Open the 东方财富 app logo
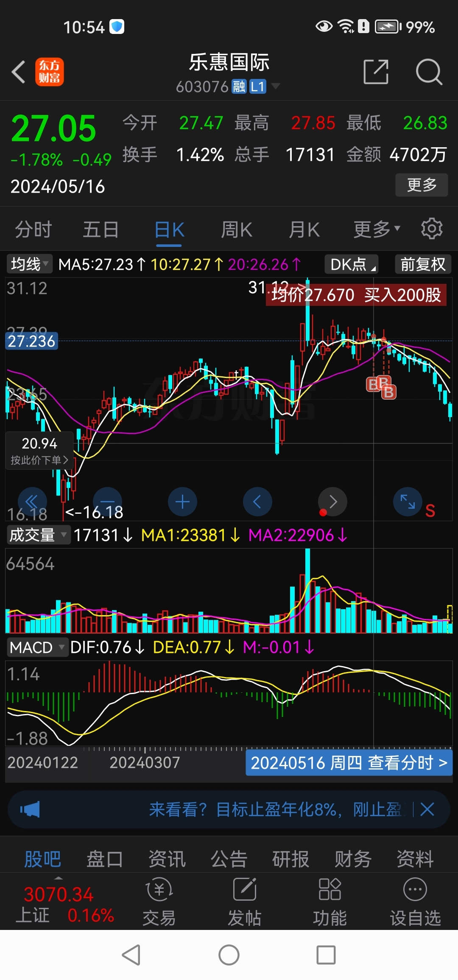The width and height of the screenshot is (458, 980). [49, 72]
